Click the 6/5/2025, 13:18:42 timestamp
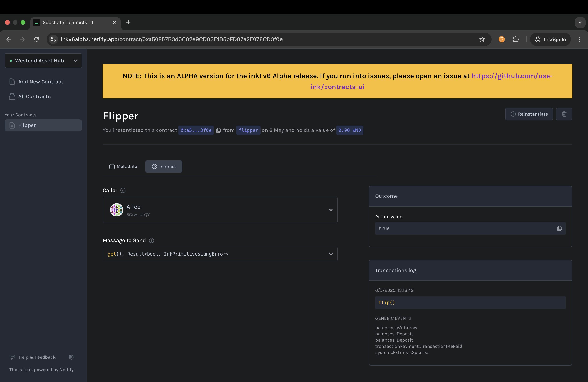 click(x=394, y=290)
